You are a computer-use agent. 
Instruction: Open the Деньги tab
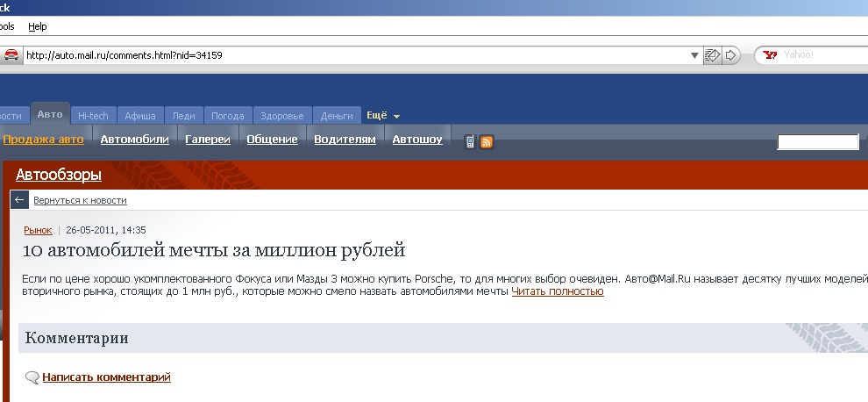coord(337,116)
